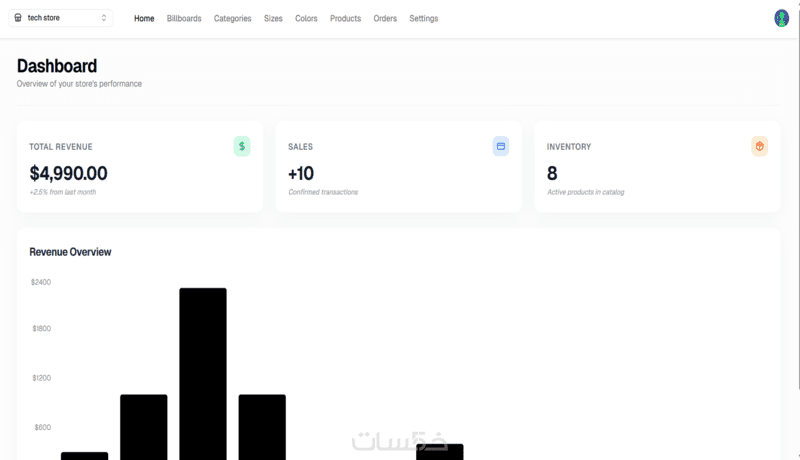This screenshot has height=460, width=800.
Task: Click the blue credit card icon on Sales
Action: coord(501,146)
